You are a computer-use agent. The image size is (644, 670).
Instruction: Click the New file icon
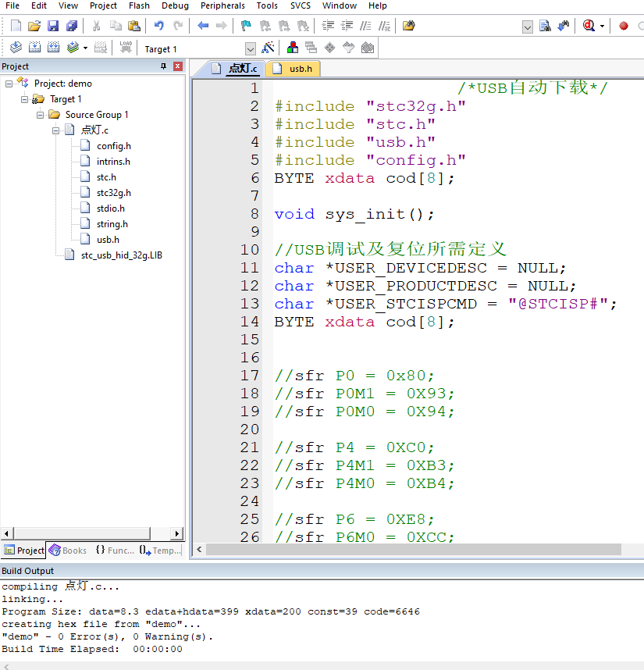(16, 26)
